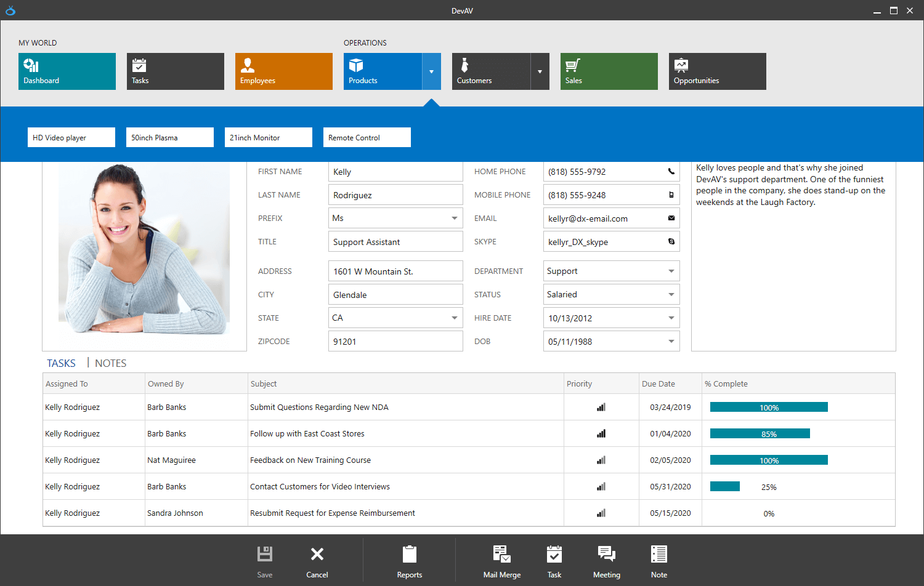The width and height of the screenshot is (924, 586).
Task: Click the Remote Control button
Action: point(367,137)
